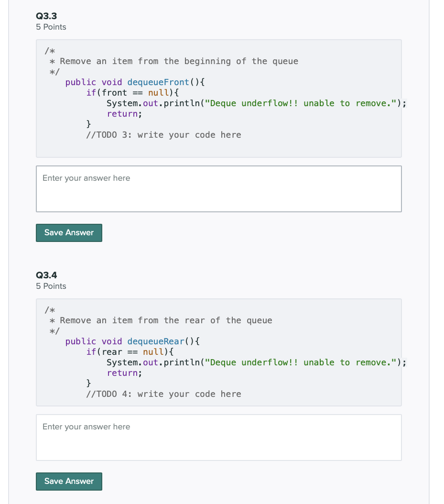Click the Q3.3 heading
Screen dimensions: 444x504
[x=46, y=16]
